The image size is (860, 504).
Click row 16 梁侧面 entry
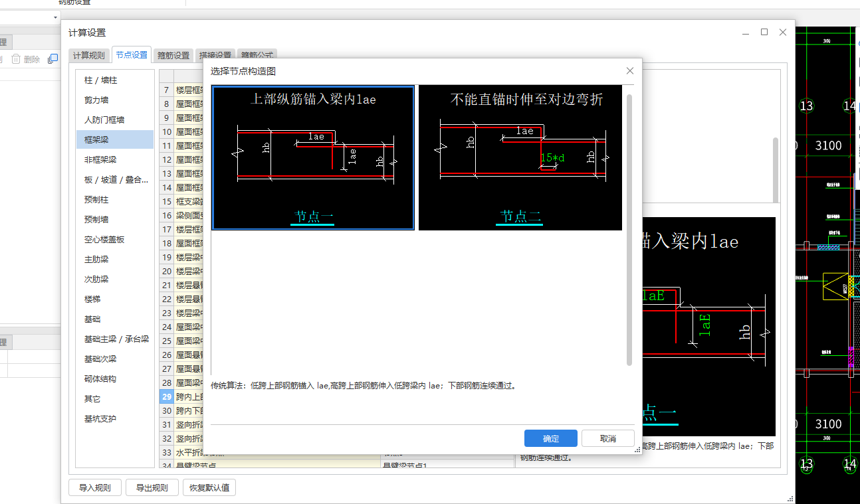[x=189, y=215]
